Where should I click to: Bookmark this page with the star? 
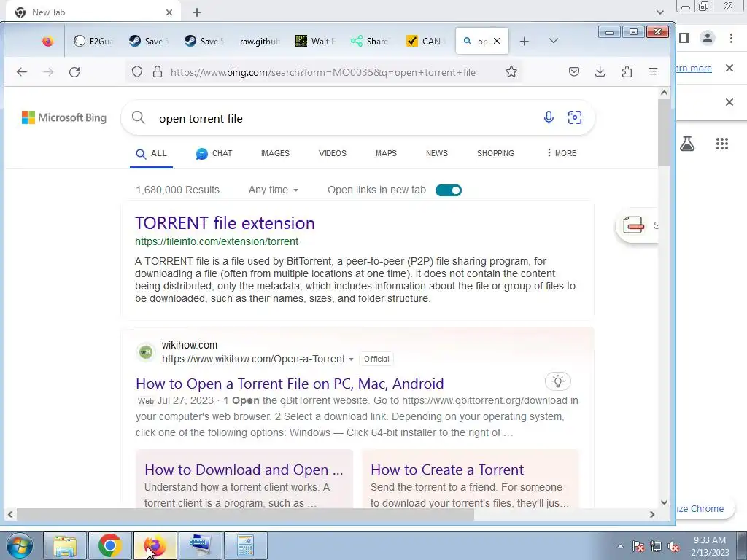[511, 72]
